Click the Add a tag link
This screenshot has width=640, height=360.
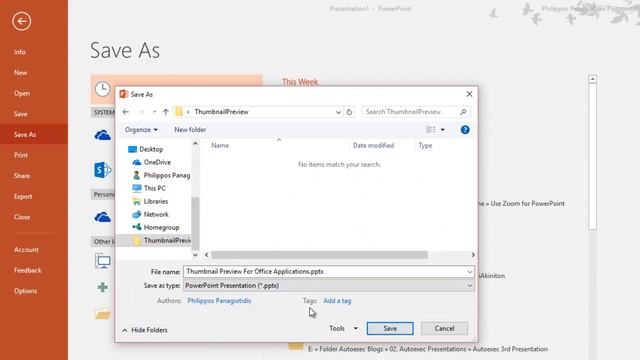(337, 301)
